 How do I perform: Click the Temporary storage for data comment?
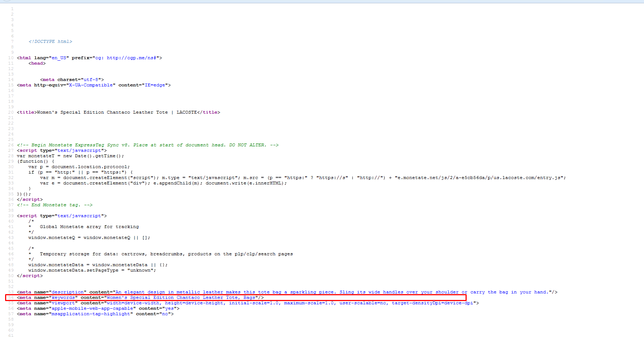pos(166,254)
